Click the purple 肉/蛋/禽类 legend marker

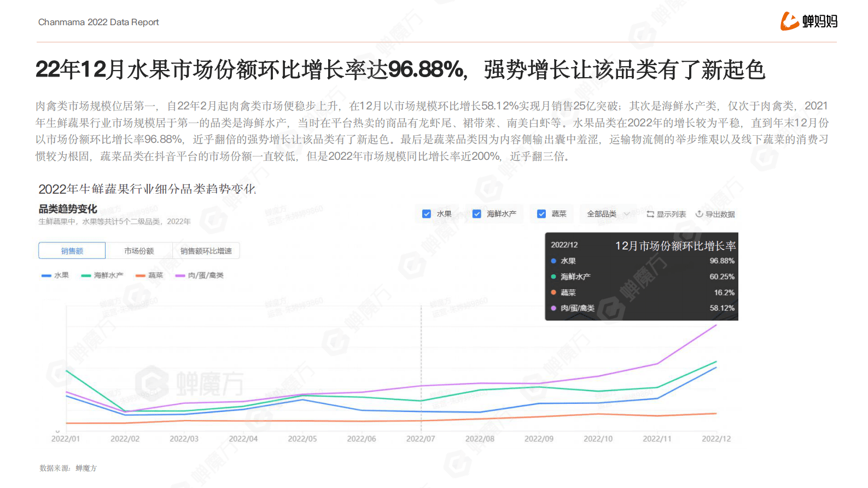(x=180, y=276)
